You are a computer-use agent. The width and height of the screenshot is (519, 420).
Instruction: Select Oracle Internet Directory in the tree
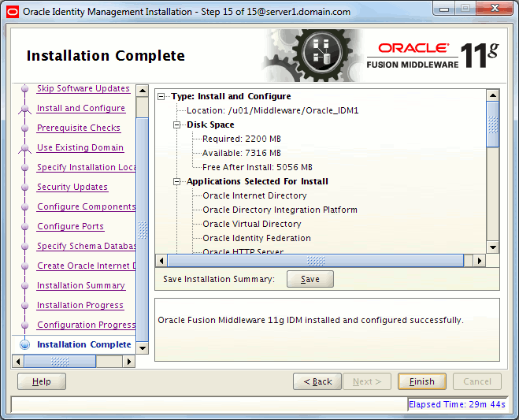(x=254, y=195)
